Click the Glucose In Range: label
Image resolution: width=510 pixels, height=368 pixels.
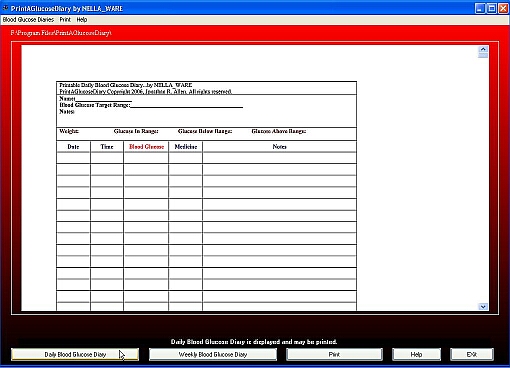(x=136, y=131)
